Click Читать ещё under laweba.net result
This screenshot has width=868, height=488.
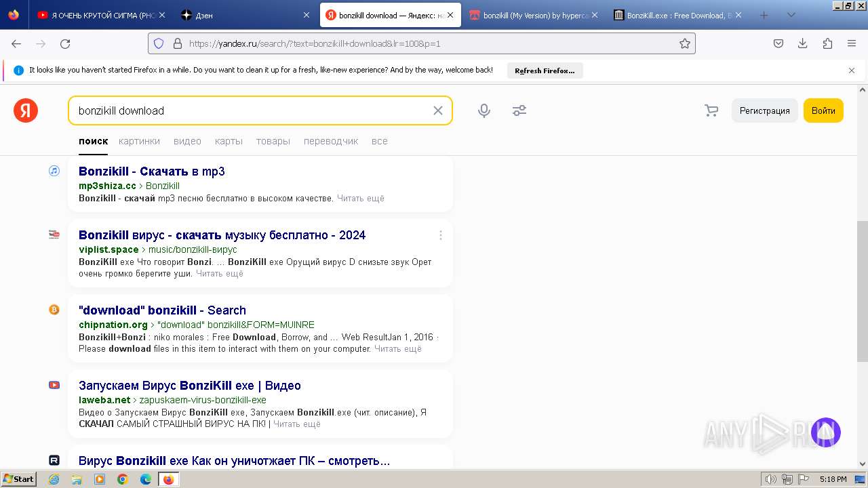click(x=297, y=424)
